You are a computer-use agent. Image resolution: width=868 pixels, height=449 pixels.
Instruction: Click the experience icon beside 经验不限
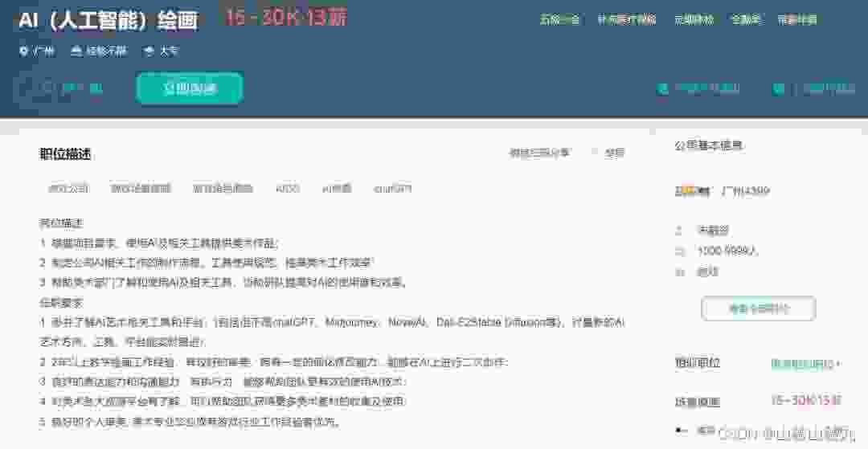[x=76, y=51]
